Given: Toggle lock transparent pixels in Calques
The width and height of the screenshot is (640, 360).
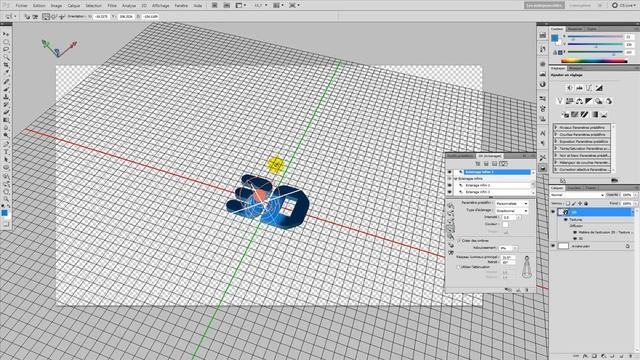Looking at the screenshot, I should pyautogui.click(x=568, y=203).
